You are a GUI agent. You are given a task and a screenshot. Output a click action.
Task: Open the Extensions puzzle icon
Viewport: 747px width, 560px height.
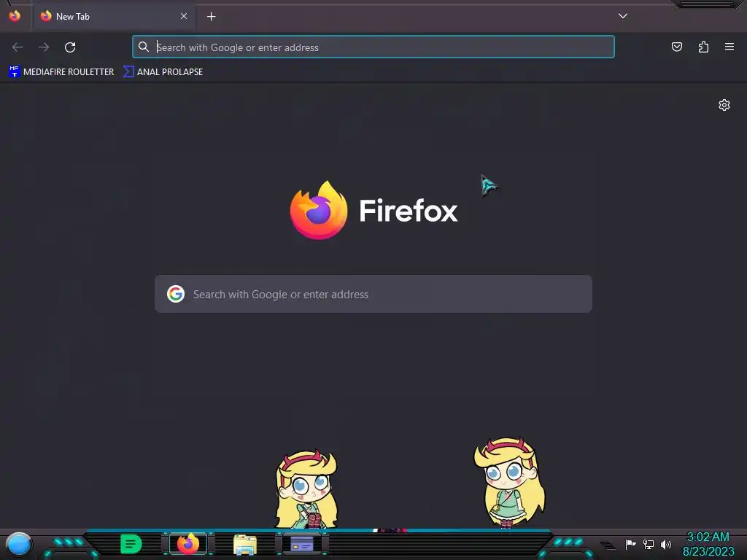click(704, 47)
